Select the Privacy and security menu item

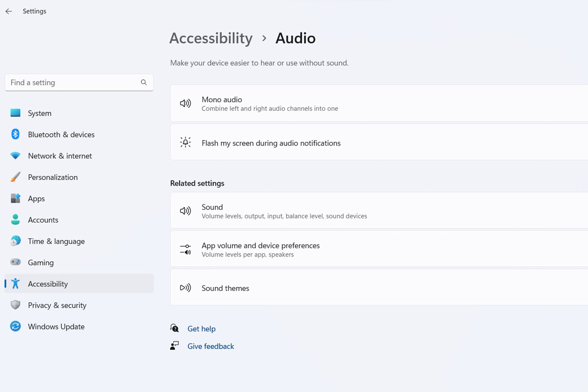click(57, 305)
